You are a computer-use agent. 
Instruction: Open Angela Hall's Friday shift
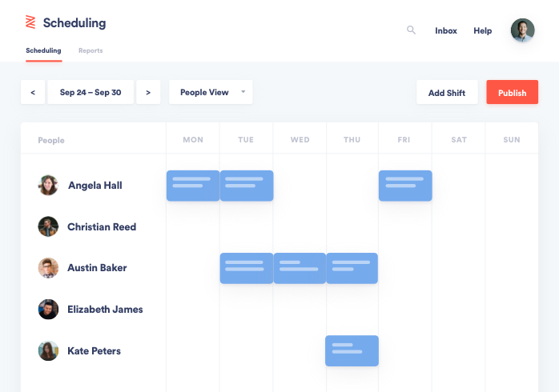pos(405,186)
